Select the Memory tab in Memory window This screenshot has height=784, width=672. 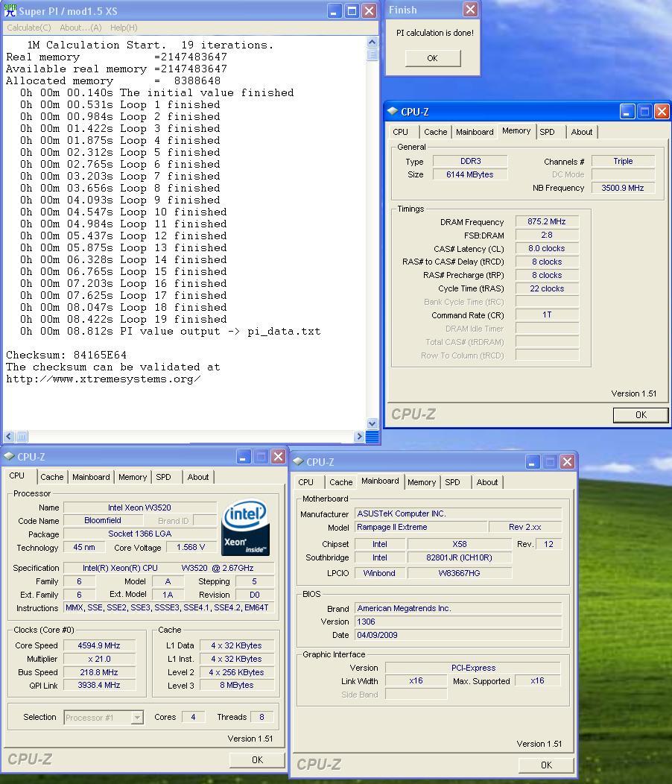(x=516, y=131)
